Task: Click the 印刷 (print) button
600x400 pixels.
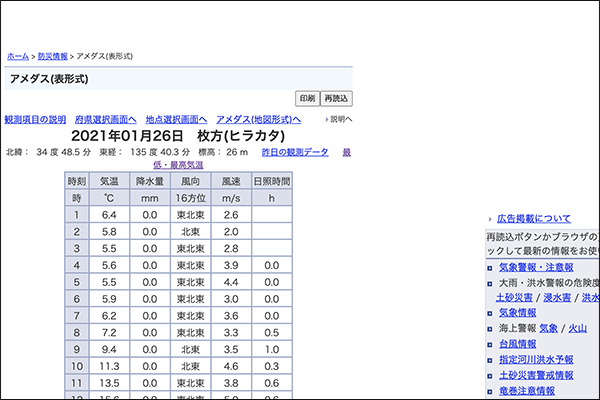Action: [307, 98]
